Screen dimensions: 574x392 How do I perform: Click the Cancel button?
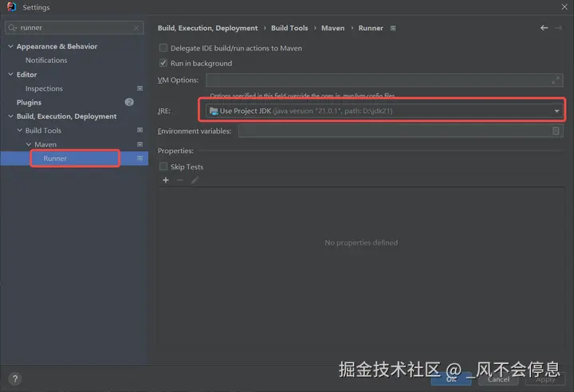coord(498,379)
